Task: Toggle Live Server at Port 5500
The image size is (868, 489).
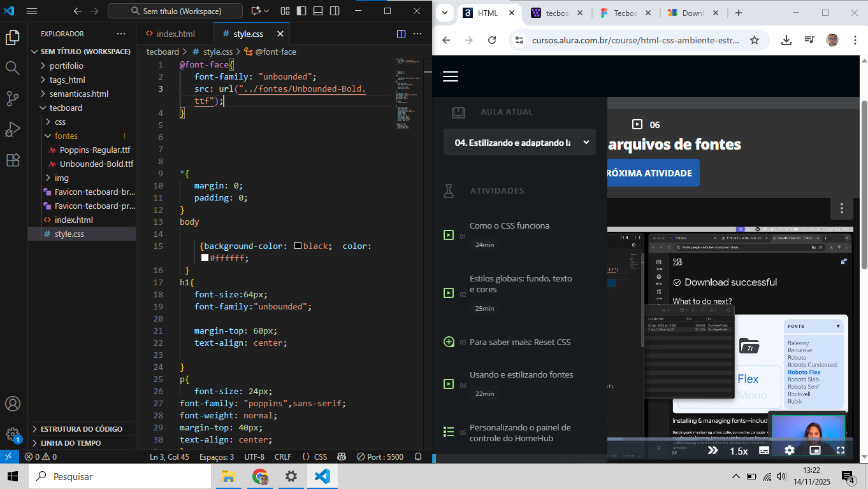Action: 380,457
